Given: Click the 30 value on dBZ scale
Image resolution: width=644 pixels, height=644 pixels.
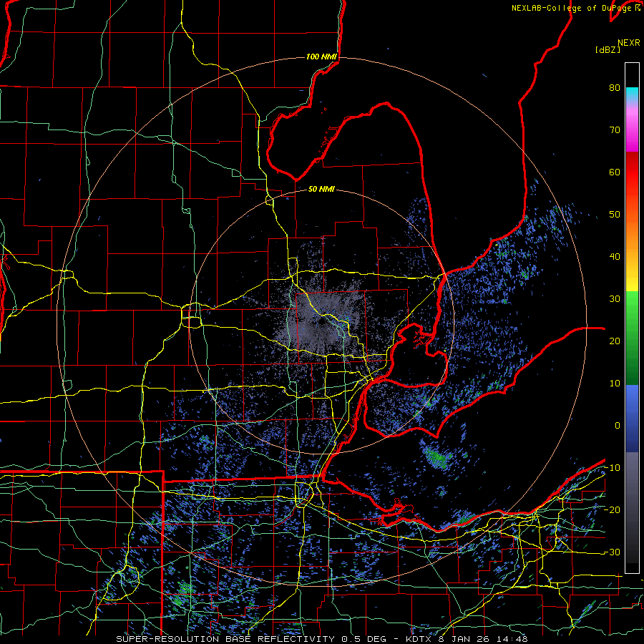Looking at the screenshot, I should pos(615,299).
